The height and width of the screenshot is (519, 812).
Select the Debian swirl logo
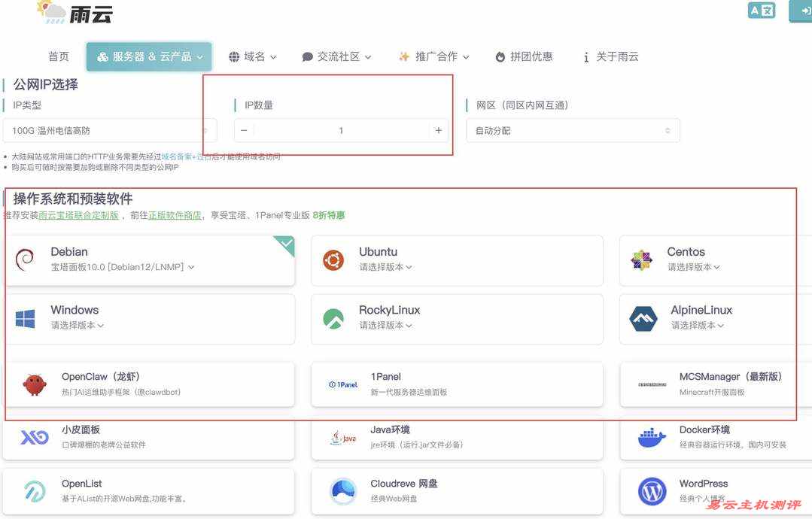(x=25, y=259)
